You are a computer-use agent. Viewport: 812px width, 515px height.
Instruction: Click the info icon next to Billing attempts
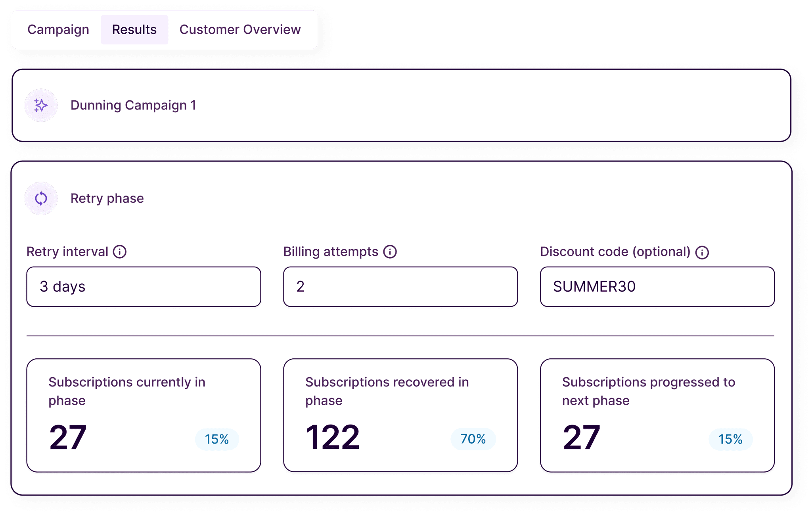tap(391, 251)
